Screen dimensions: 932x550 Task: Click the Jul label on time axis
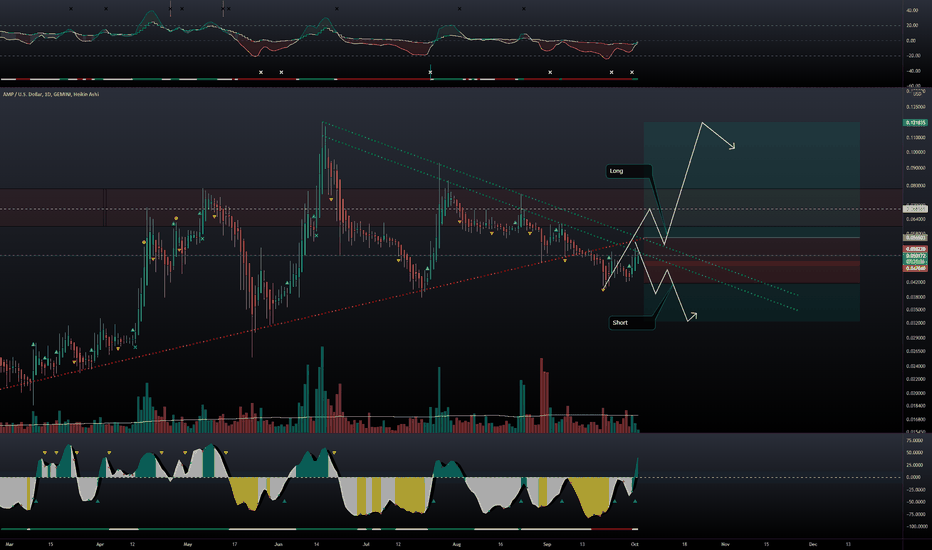click(366, 544)
